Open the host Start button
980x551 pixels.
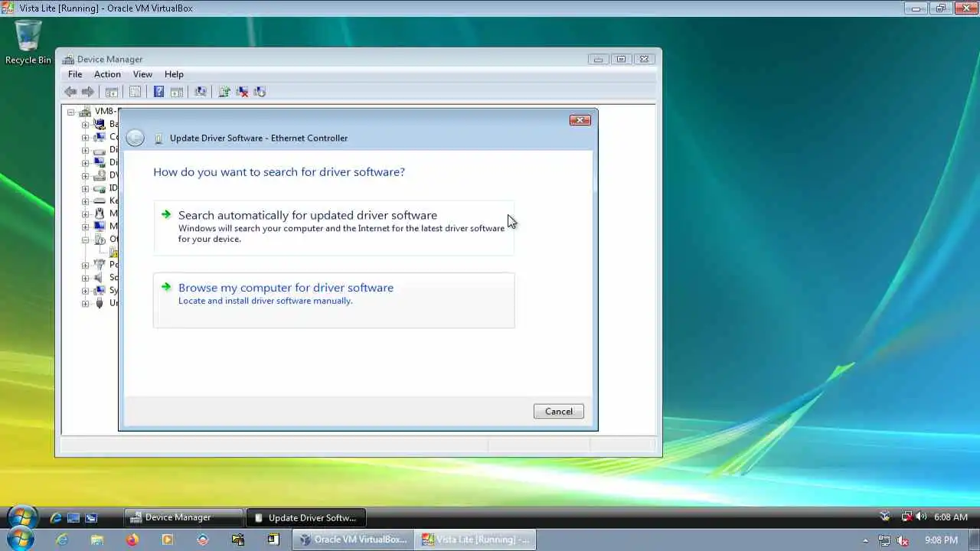point(19,540)
